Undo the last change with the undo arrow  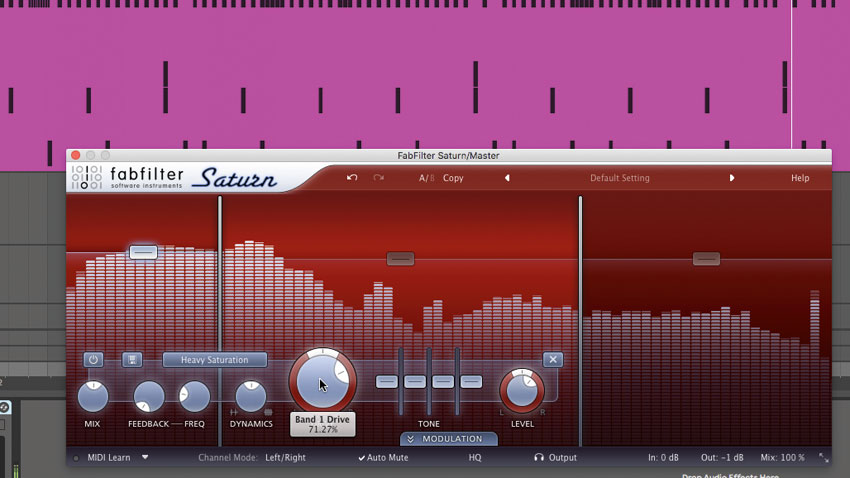pos(352,178)
